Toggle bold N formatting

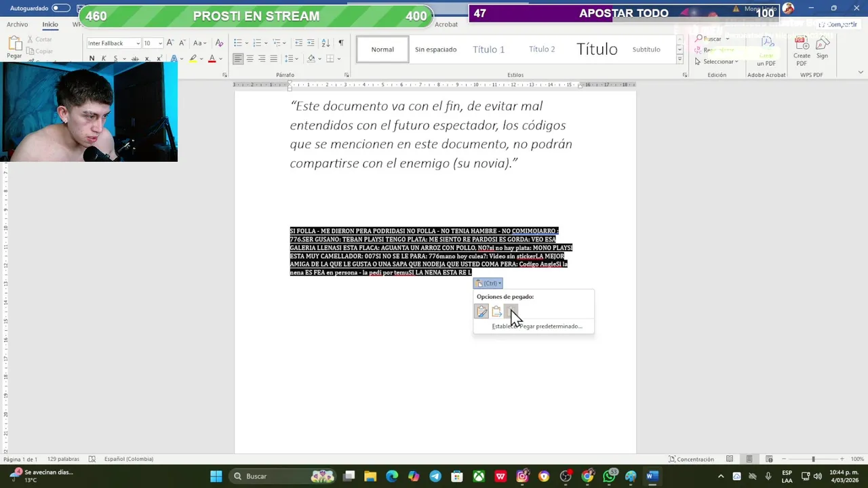click(92, 59)
